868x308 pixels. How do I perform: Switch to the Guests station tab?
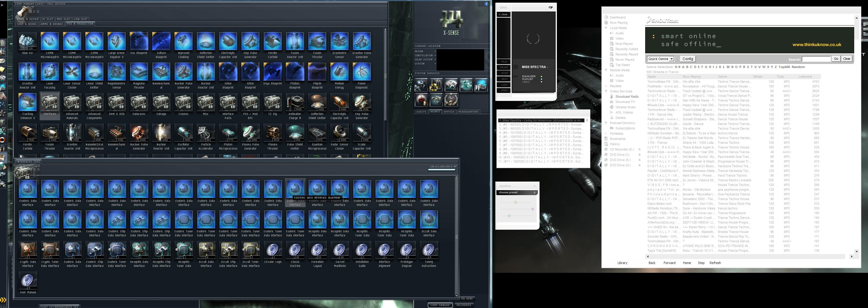[x=421, y=111]
